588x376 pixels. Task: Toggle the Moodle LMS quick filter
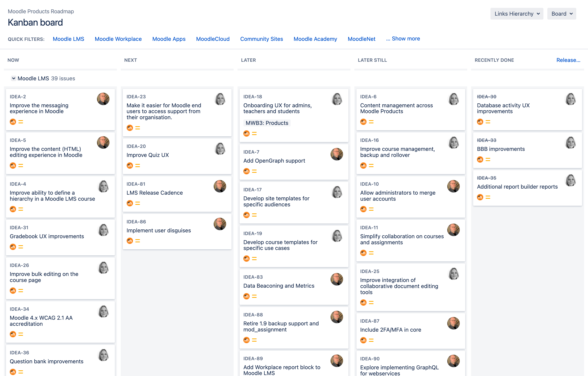pos(68,39)
